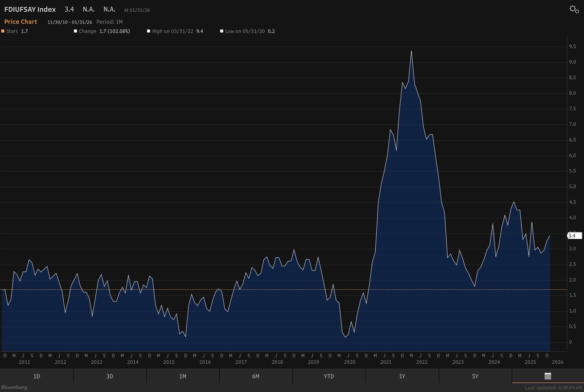Switch to the 6M time range tab

[255, 376]
